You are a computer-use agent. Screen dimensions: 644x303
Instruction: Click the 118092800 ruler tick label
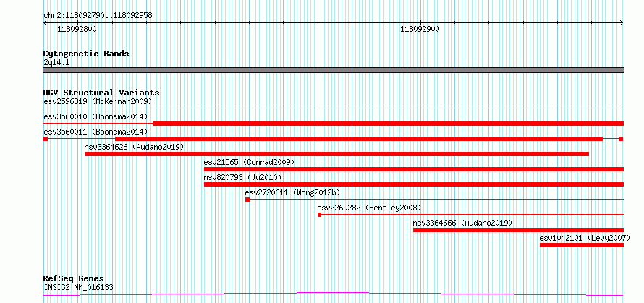pos(77,29)
